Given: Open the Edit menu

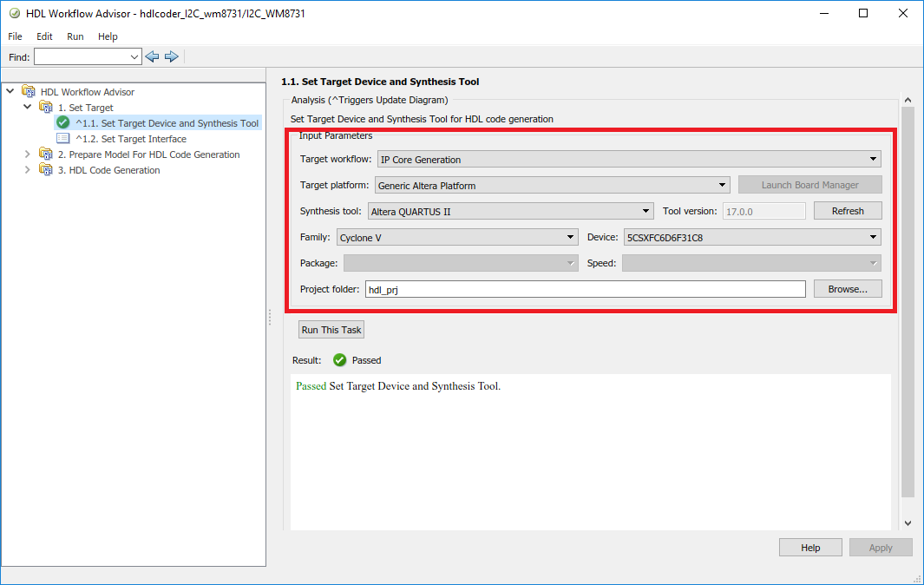Looking at the screenshot, I should 44,36.
